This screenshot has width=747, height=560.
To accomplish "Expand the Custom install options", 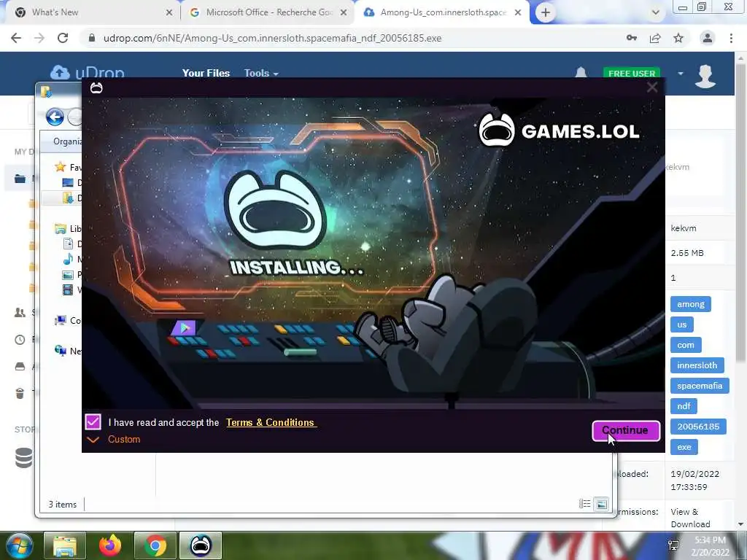I will (113, 439).
